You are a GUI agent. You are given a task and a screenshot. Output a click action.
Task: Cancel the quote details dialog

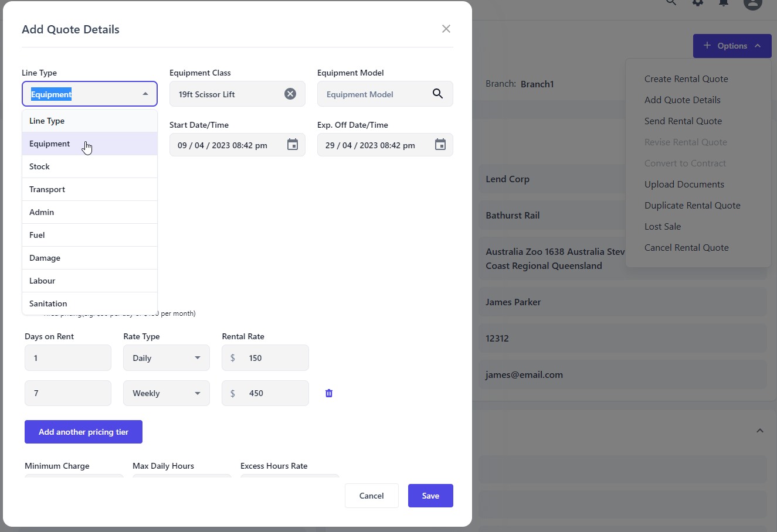[371, 496]
